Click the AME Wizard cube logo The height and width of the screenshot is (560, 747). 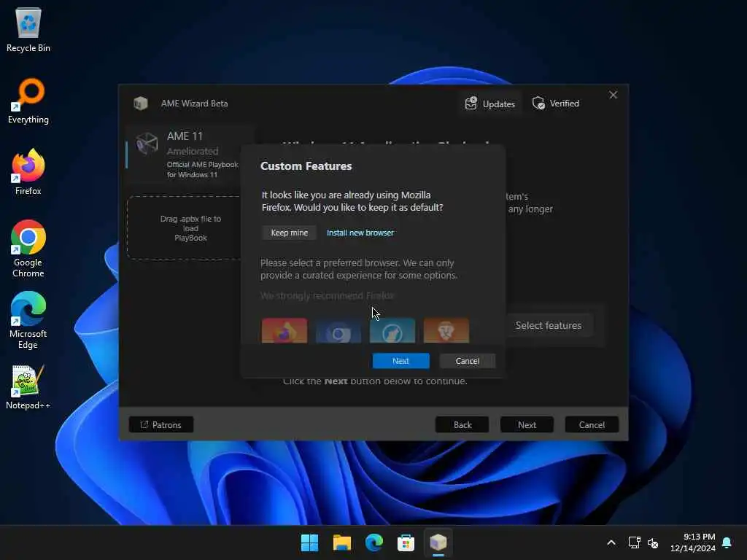(141, 104)
